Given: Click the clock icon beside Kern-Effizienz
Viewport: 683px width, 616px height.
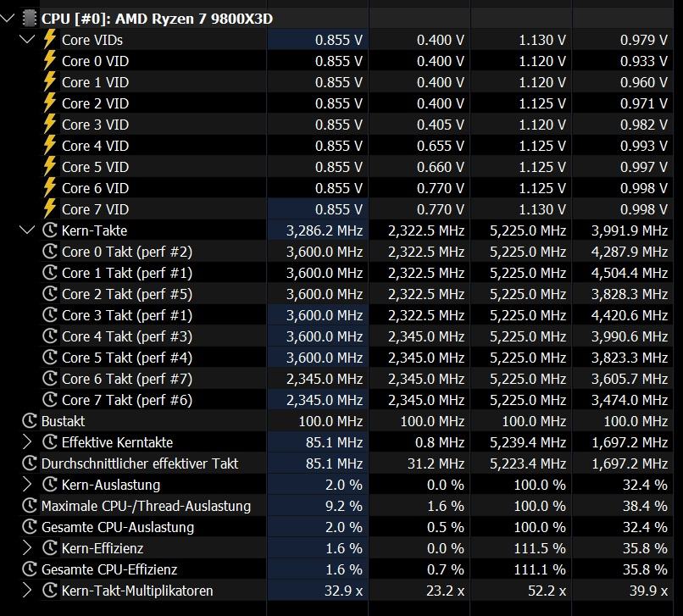Looking at the screenshot, I should tap(50, 548).
